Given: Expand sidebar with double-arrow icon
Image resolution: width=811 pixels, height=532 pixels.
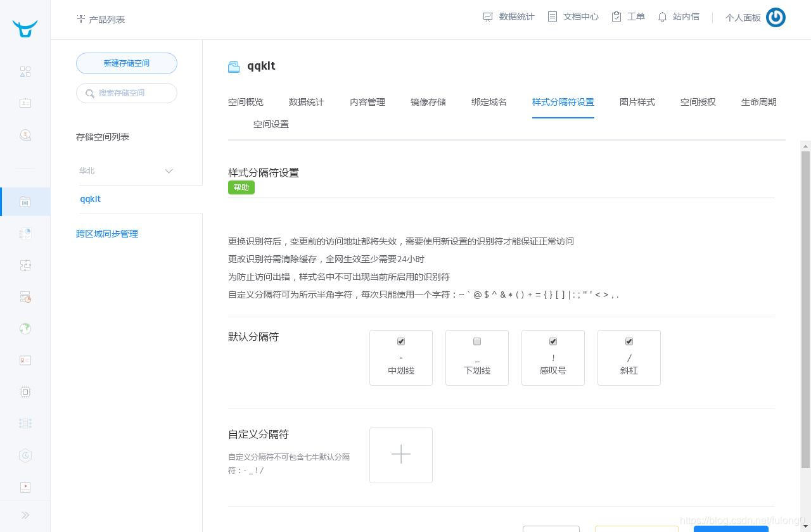Looking at the screenshot, I should [x=25, y=515].
